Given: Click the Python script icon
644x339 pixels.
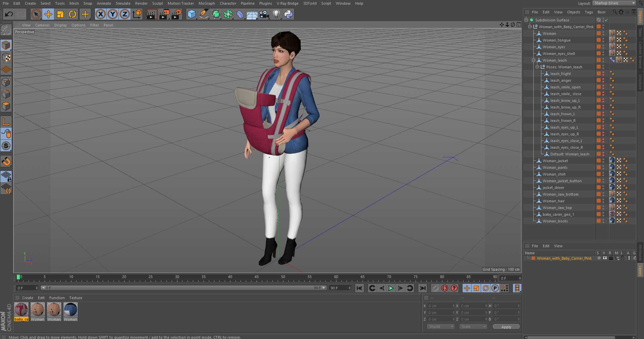Looking at the screenshot, I should tap(288, 14).
